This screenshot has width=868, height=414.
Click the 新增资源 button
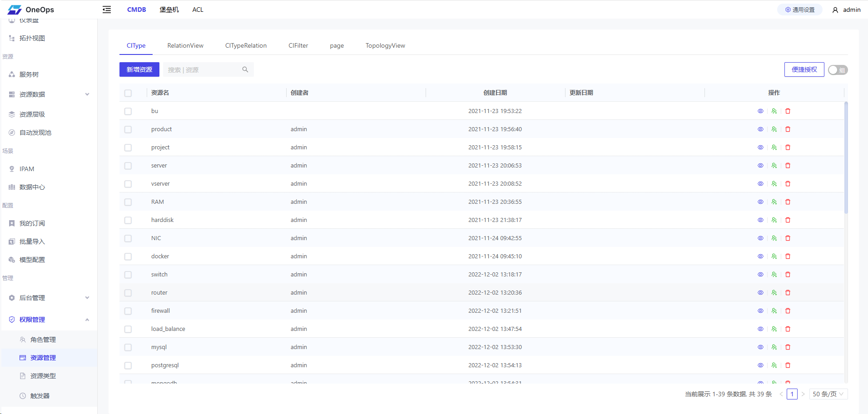(139, 69)
